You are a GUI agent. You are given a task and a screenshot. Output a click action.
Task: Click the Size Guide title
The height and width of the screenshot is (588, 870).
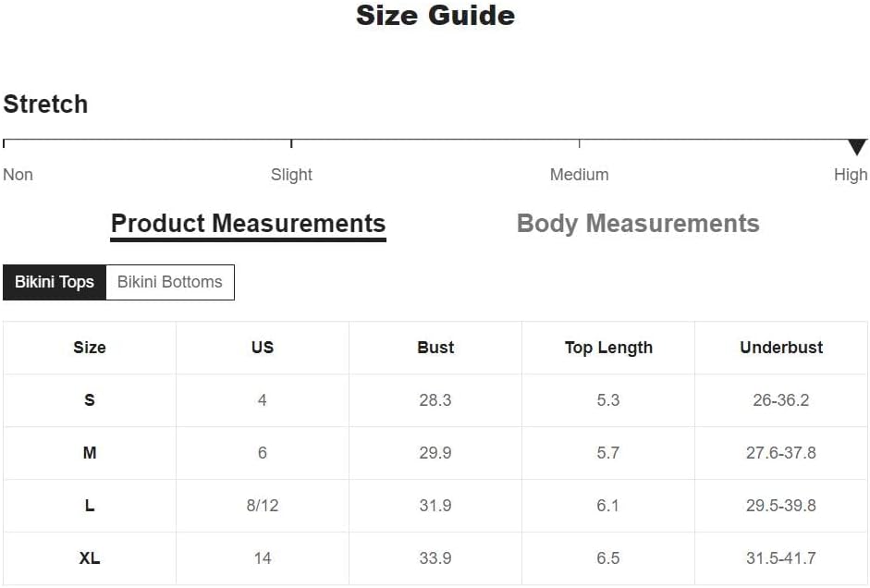click(x=435, y=16)
